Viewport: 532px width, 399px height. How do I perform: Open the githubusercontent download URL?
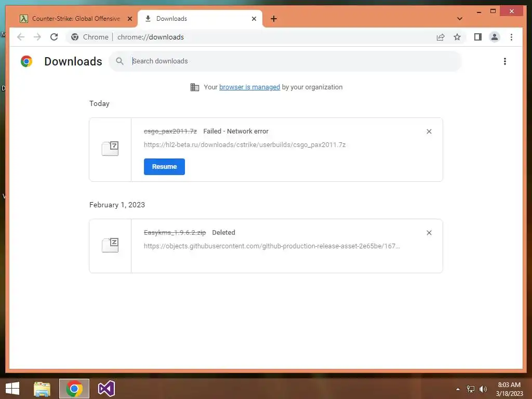coord(272,246)
